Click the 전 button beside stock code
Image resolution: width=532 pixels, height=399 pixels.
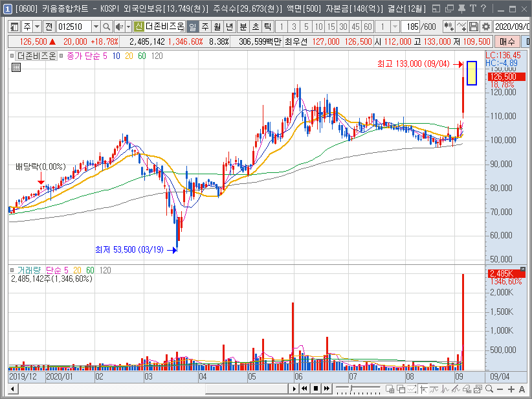[49, 27]
